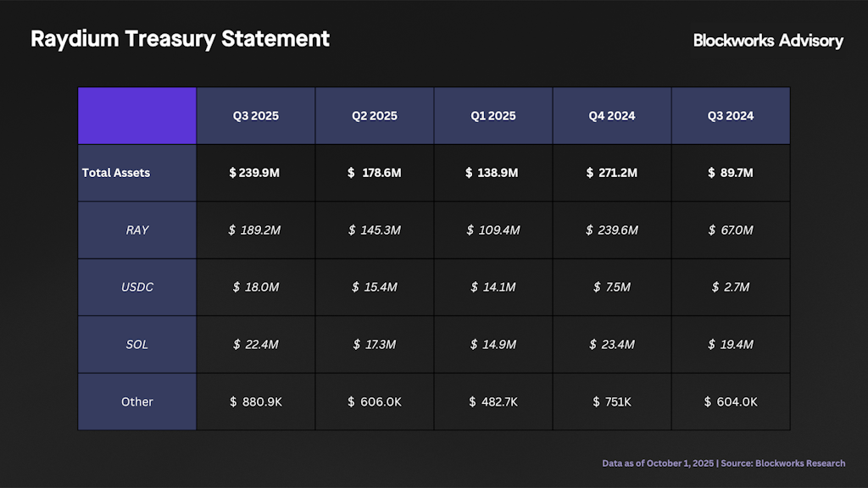Viewport: 868px width, 488px height.
Task: Click the Raydium Treasury Statement title
Action: 180,39
